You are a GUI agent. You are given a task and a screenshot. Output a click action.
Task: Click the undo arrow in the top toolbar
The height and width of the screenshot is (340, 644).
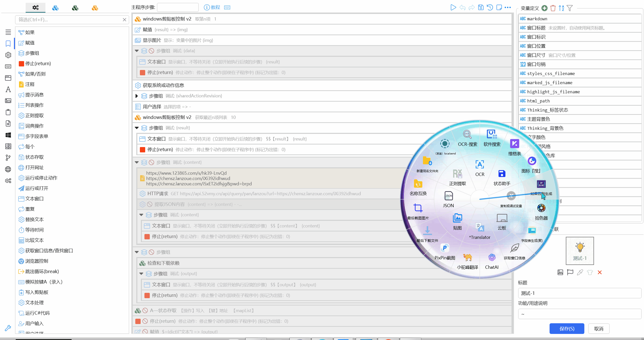pyautogui.click(x=462, y=7)
